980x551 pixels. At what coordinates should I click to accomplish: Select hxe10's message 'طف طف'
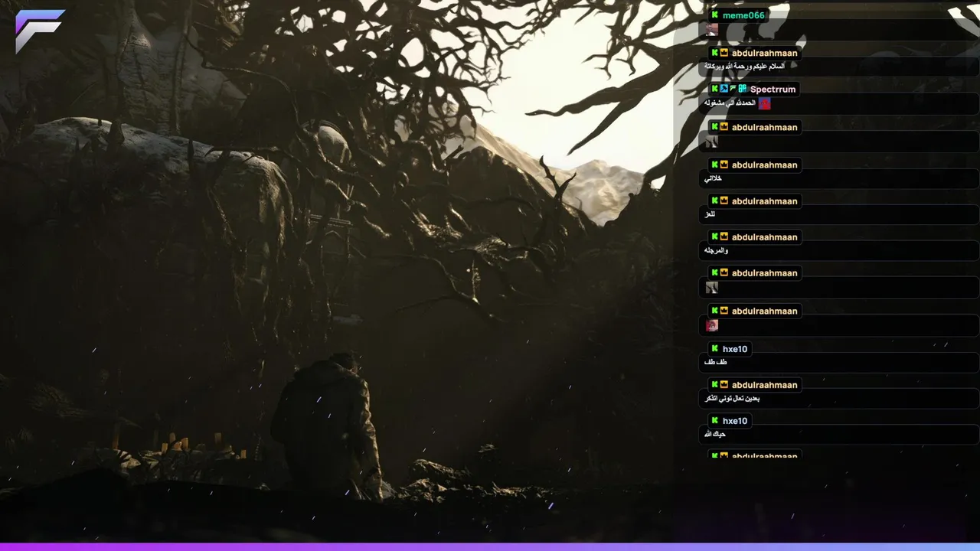tap(716, 362)
